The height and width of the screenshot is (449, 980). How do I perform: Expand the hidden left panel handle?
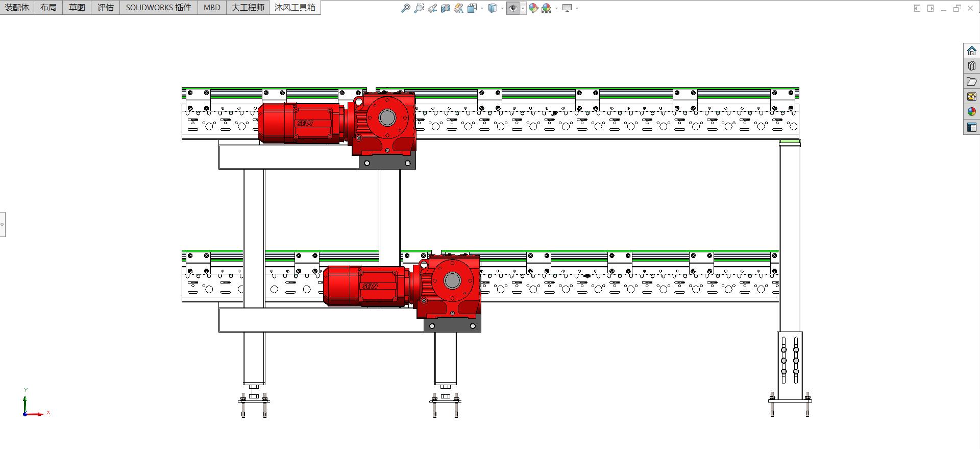click(x=3, y=224)
